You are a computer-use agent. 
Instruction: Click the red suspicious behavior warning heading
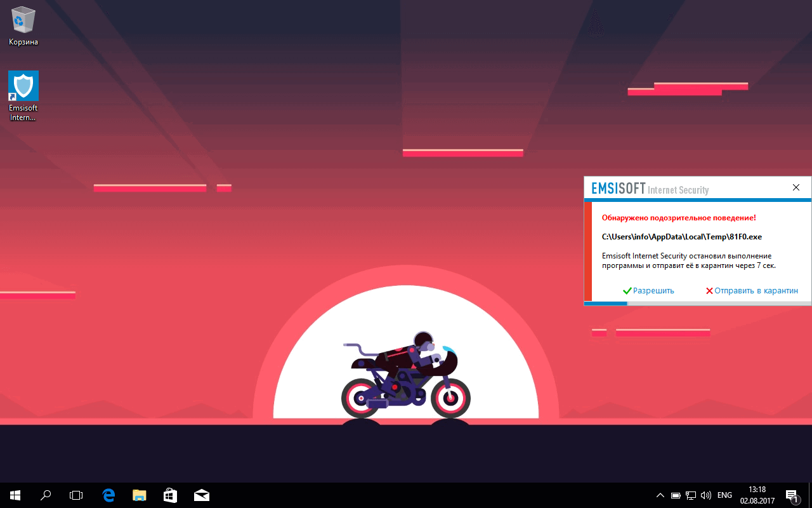pos(679,218)
